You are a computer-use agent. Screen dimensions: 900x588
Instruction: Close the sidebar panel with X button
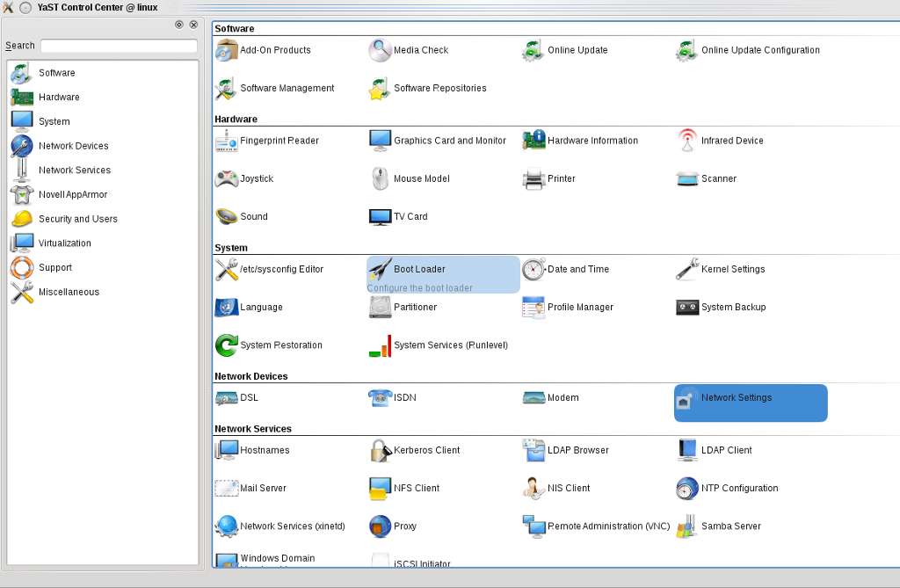click(x=193, y=25)
